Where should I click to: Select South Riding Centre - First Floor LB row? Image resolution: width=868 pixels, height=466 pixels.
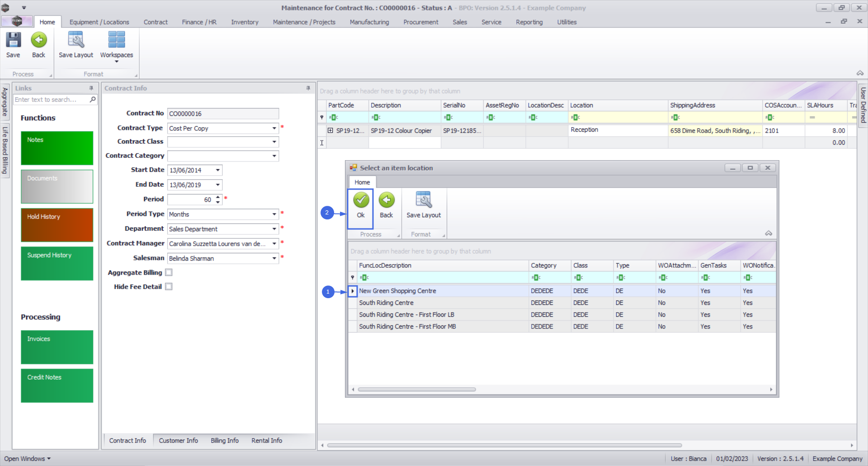[406, 315]
